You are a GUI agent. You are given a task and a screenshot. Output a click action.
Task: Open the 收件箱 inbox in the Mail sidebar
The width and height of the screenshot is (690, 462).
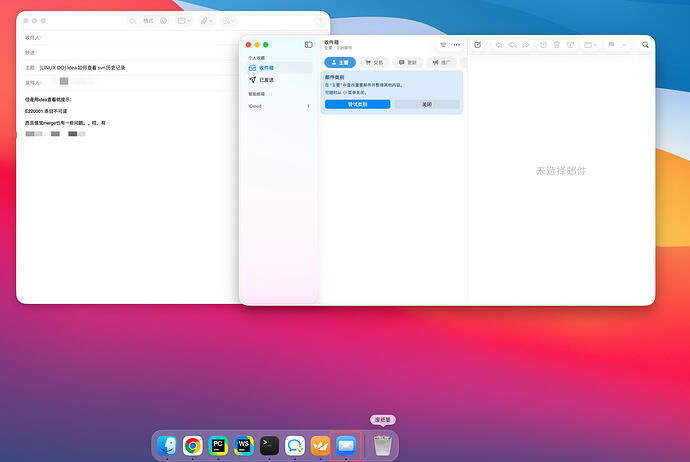[280, 68]
